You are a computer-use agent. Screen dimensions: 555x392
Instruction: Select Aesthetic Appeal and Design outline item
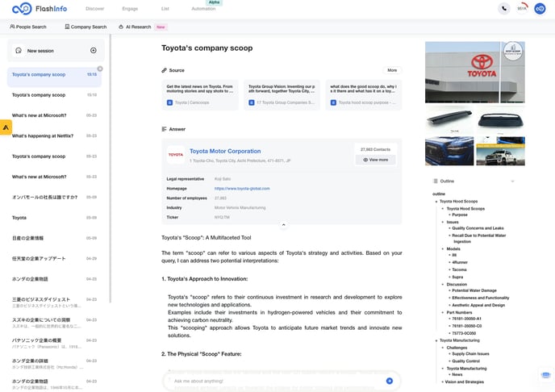pos(478,305)
